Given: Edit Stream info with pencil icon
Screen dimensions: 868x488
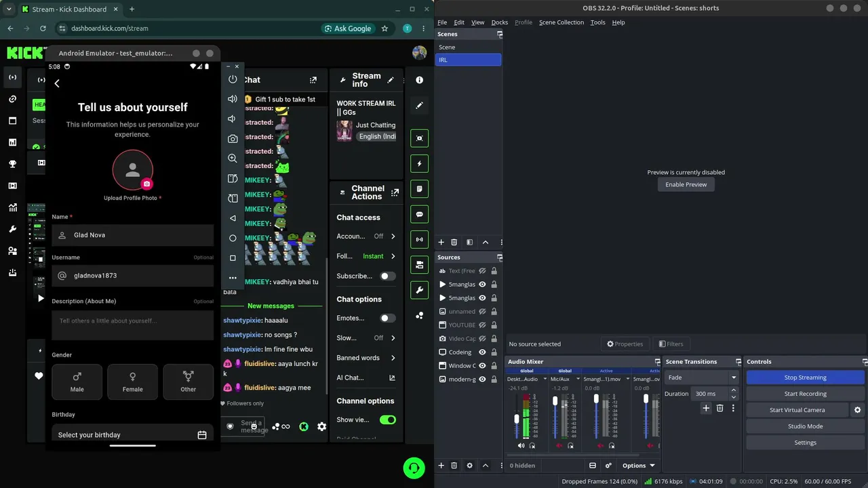Looking at the screenshot, I should point(391,80).
